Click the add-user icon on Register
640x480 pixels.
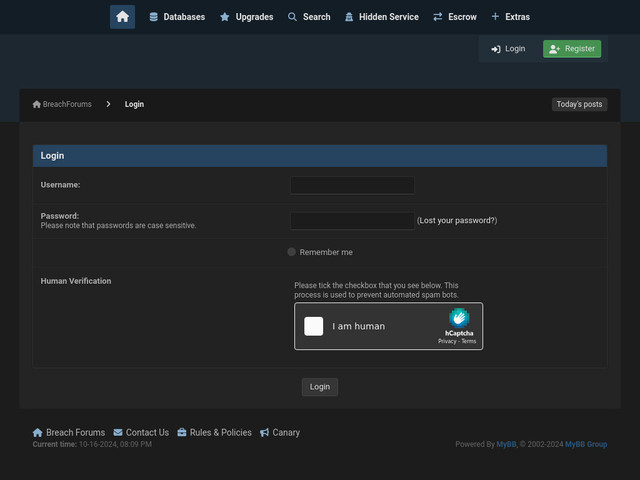(x=554, y=49)
